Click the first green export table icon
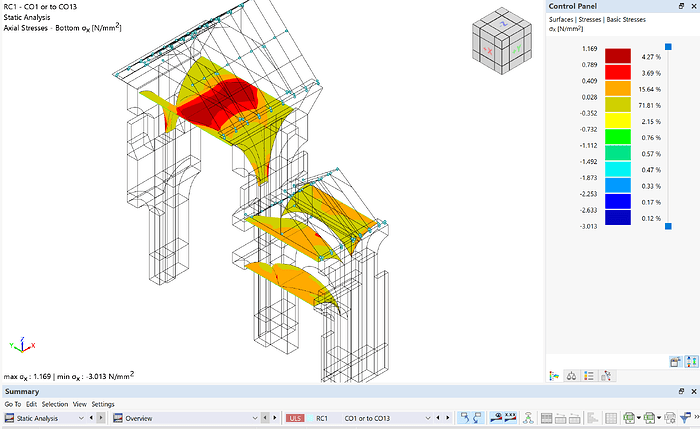 (629, 418)
